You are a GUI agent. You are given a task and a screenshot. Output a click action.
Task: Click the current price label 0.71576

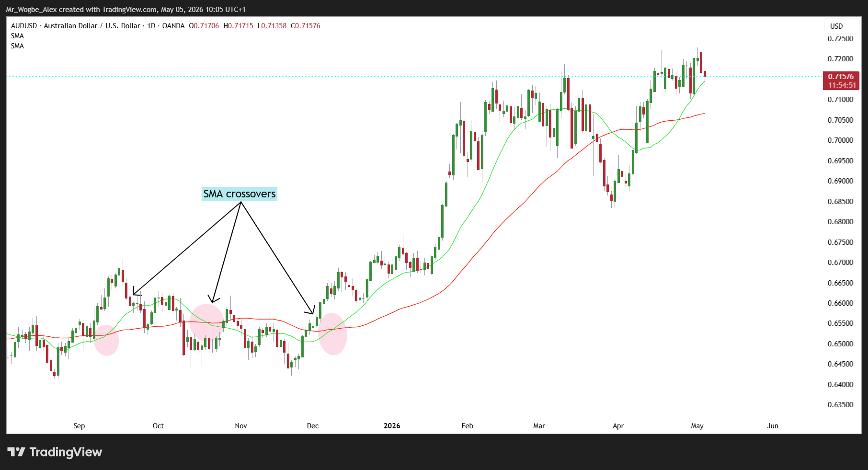click(x=841, y=77)
